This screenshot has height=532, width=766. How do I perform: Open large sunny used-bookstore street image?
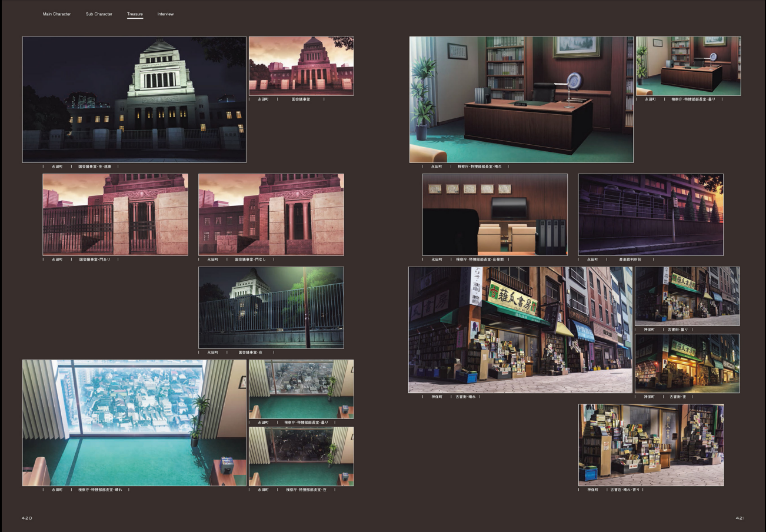click(x=521, y=330)
